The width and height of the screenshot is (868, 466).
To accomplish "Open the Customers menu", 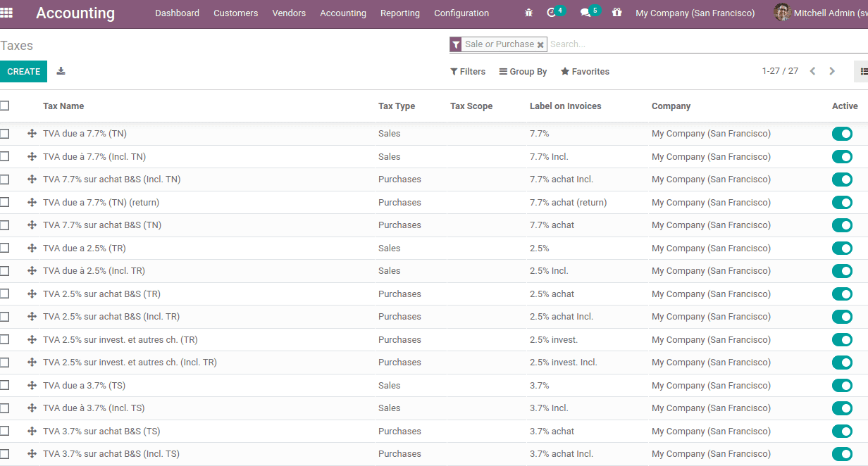I will 235,13.
